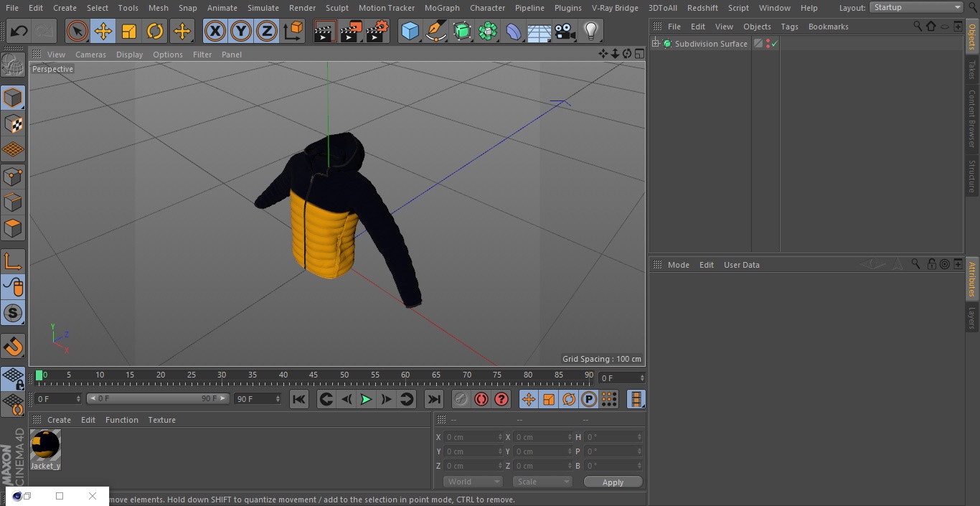
Task: Open Attribute Manager Mode menu
Action: (x=678, y=265)
